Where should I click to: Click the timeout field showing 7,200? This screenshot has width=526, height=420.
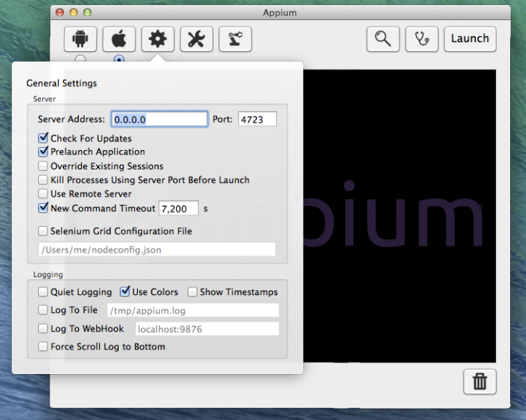(179, 208)
